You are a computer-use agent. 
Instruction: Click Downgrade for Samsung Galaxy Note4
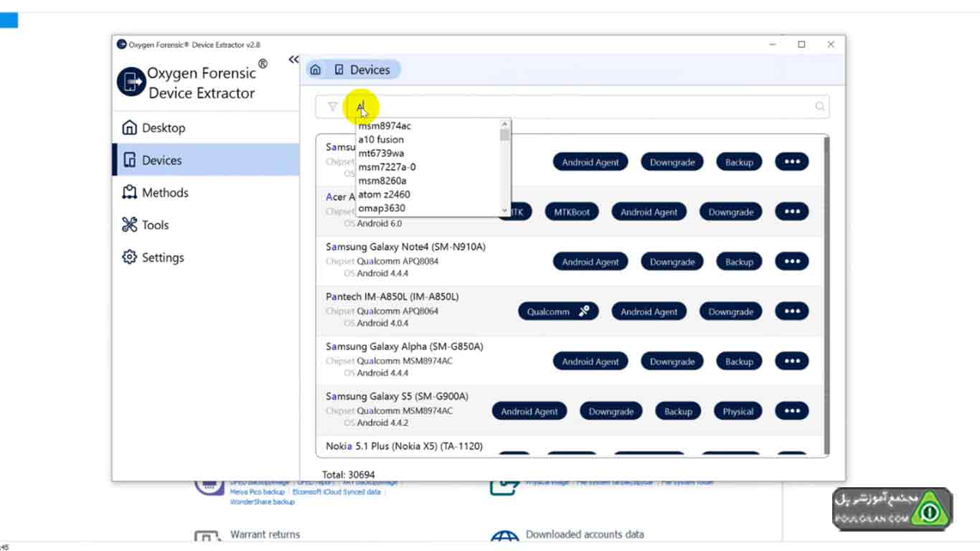tap(672, 262)
